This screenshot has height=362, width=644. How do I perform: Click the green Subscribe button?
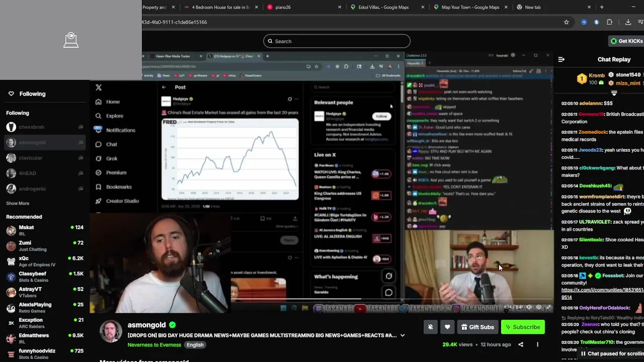523,327
